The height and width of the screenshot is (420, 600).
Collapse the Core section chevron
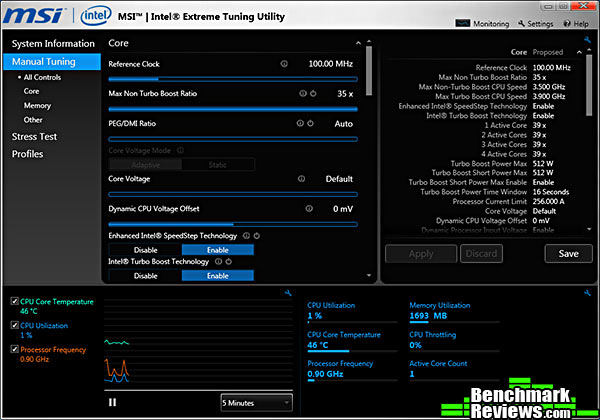358,43
